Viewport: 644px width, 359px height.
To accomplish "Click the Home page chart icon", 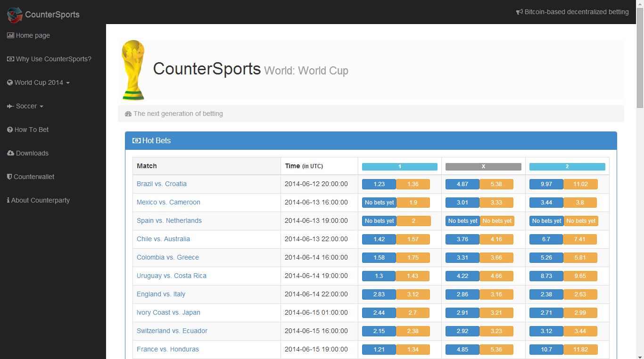I will pos(10,35).
